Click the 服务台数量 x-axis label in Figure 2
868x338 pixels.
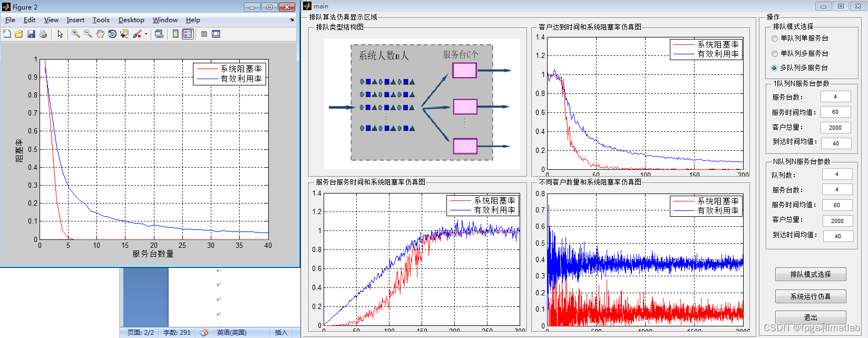point(153,254)
